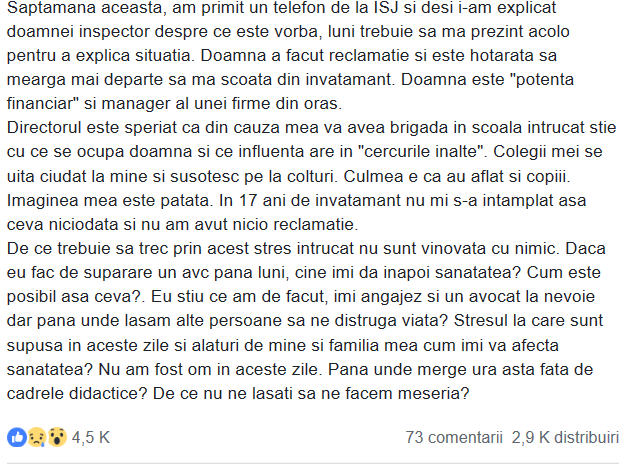Click the words "cadrele didactice?"
Viewport: 627px width, 467px height.
[x=78, y=393]
